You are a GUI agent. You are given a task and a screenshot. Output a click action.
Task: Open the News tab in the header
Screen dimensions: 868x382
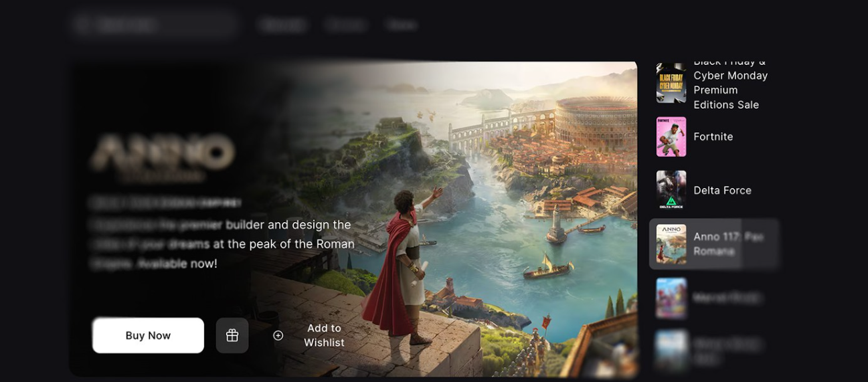pos(402,25)
